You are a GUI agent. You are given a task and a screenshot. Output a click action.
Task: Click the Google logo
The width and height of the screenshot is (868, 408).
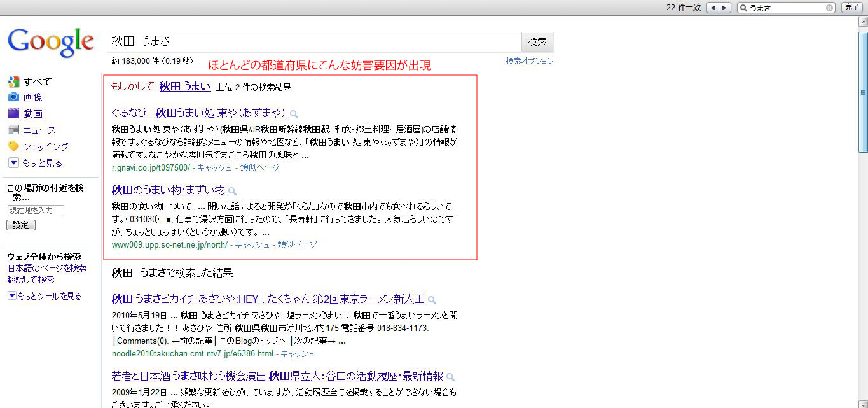[x=51, y=43]
